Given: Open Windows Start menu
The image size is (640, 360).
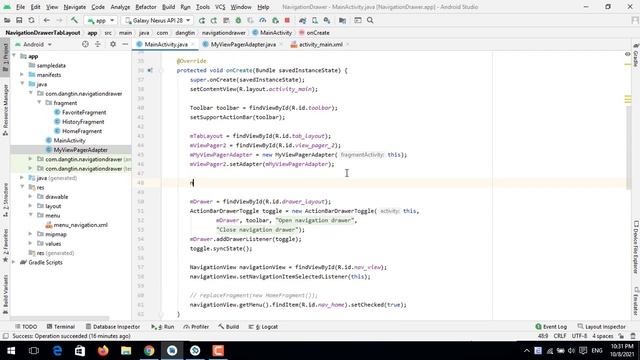Looking at the screenshot, I should (11, 351).
